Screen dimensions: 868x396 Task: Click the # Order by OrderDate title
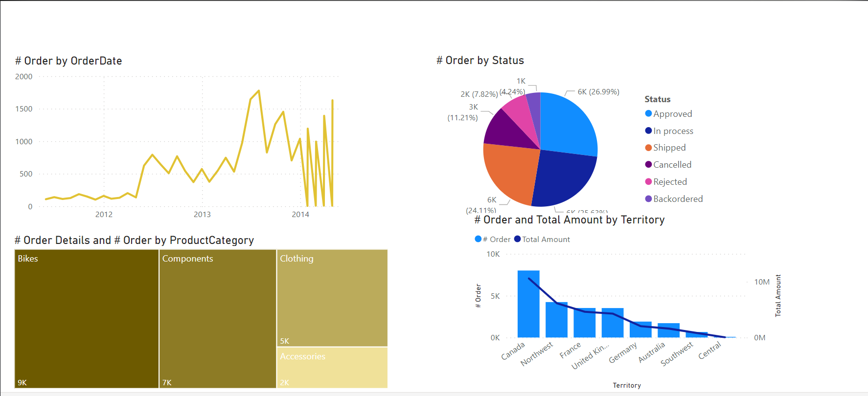69,61
